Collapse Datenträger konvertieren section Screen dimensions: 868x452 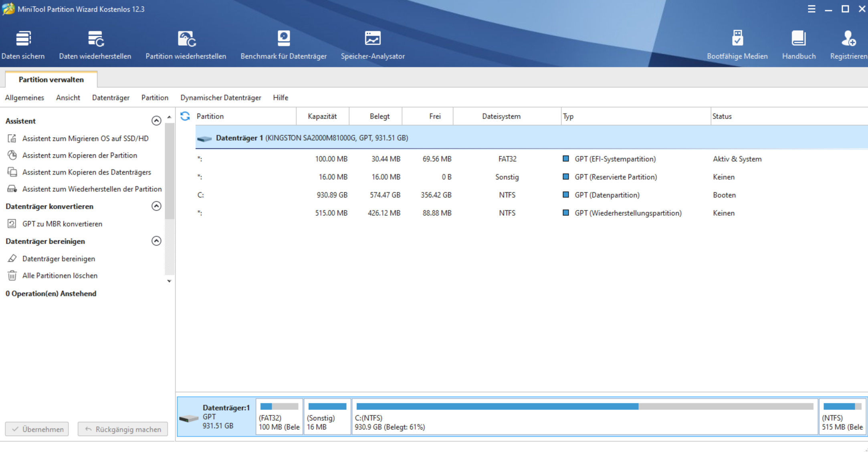point(156,206)
